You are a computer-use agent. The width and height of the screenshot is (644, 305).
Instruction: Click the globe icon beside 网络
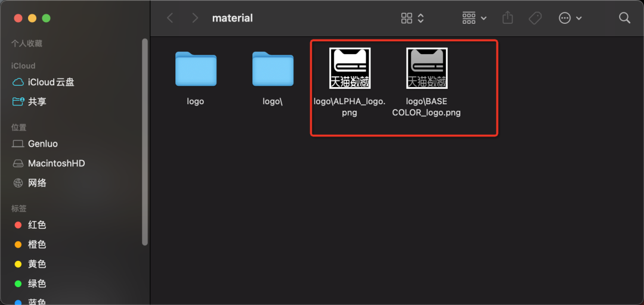click(x=18, y=183)
